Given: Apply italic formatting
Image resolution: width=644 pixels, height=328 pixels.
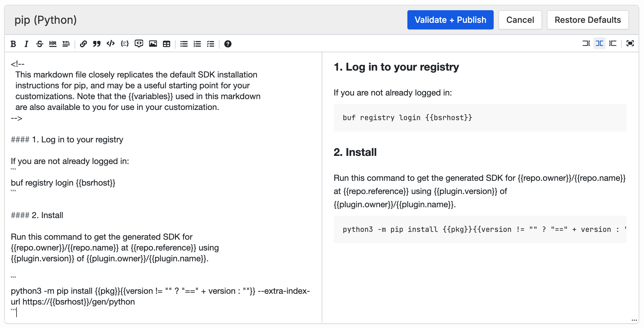Looking at the screenshot, I should [26, 44].
